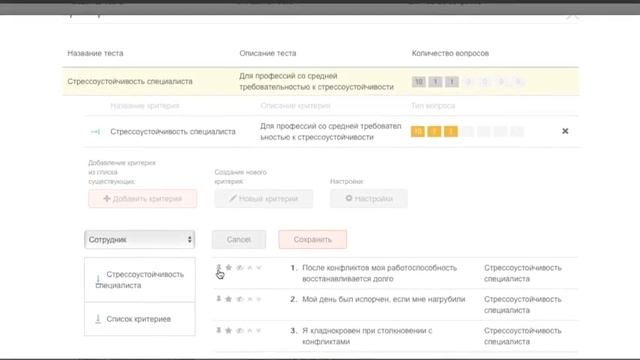Click thumbs-up icon on question 1
The image size is (640, 360).
click(x=240, y=268)
